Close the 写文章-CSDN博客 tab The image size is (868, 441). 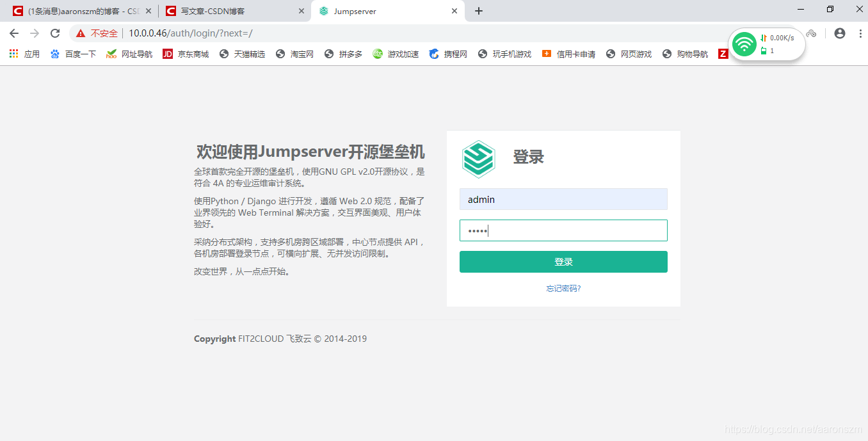pos(301,12)
